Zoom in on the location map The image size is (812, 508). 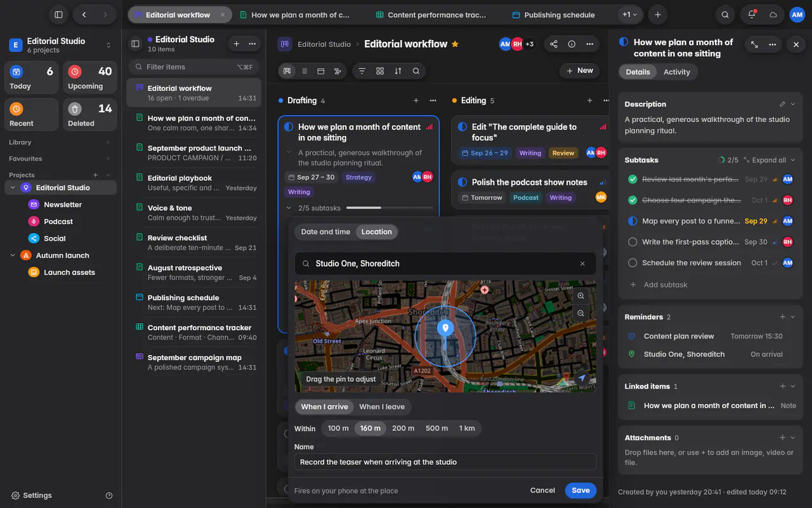click(x=580, y=296)
